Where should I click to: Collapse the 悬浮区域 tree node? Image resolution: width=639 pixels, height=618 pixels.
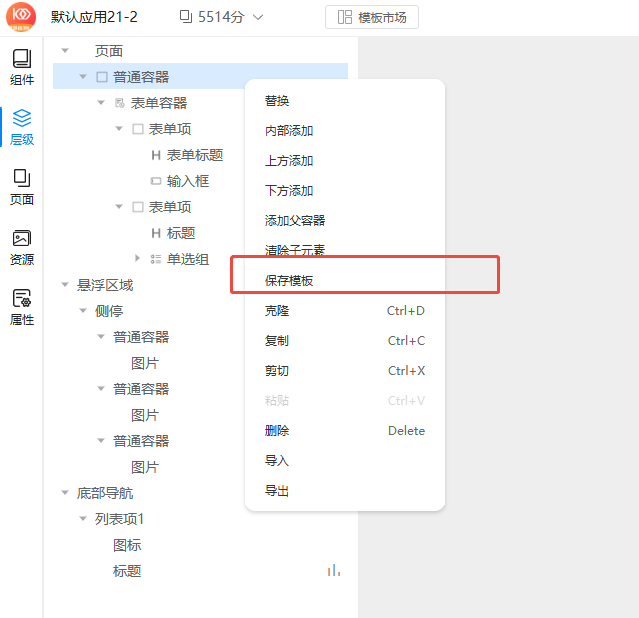coord(66,285)
